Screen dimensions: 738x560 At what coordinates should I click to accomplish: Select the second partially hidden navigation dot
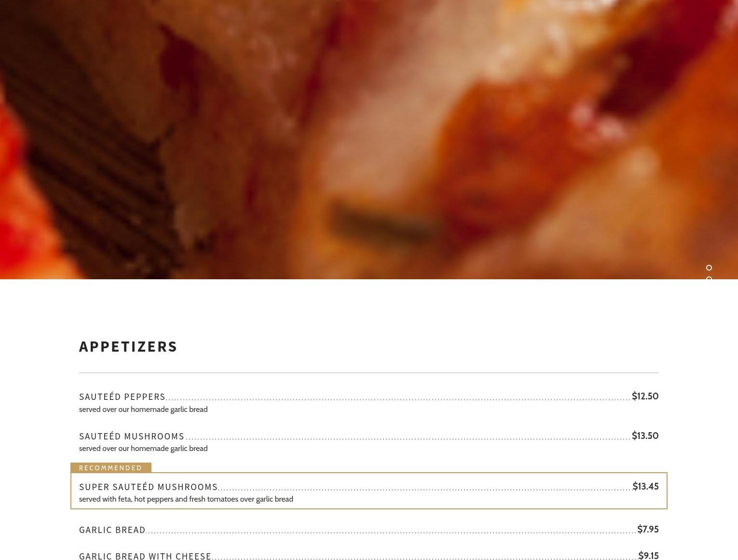coord(709,278)
